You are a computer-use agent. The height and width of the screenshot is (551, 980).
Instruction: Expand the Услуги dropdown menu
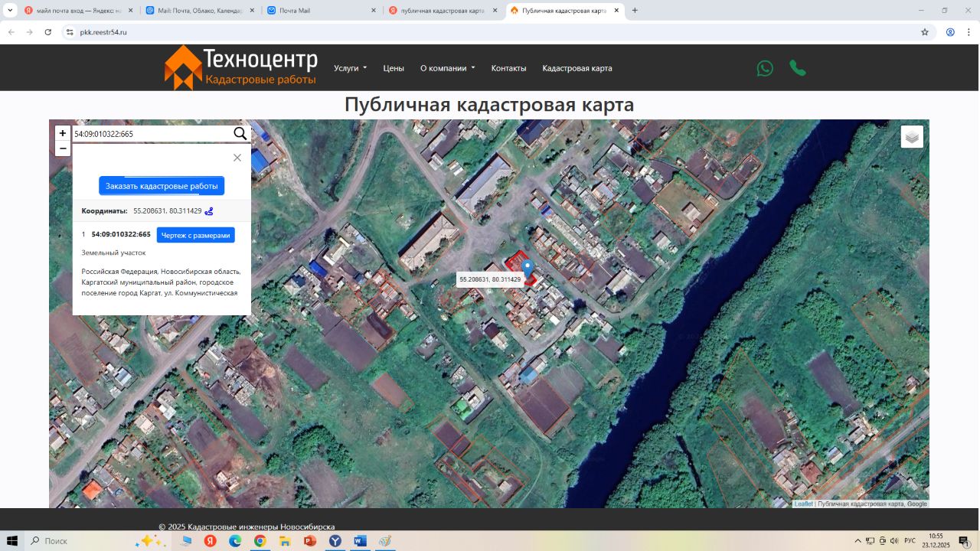tap(350, 68)
